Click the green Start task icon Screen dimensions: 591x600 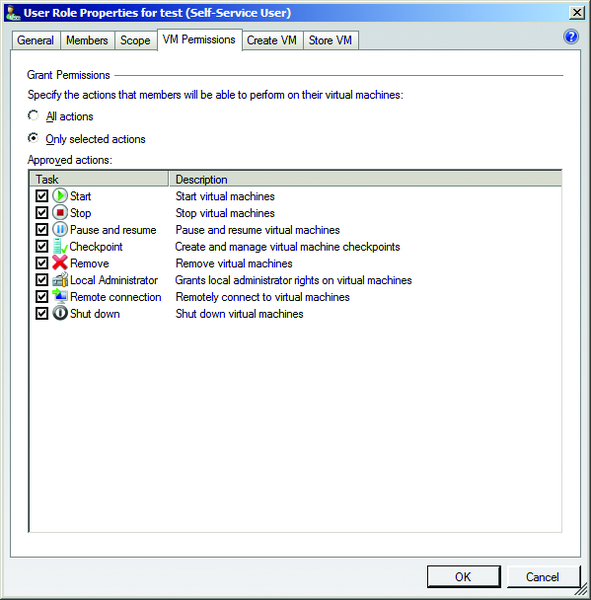60,196
